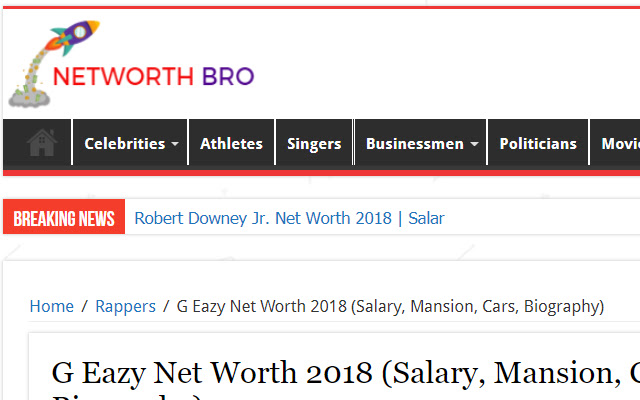Click the red Breaking News badge
Image resolution: width=640 pixels, height=400 pixels.
[x=64, y=218]
